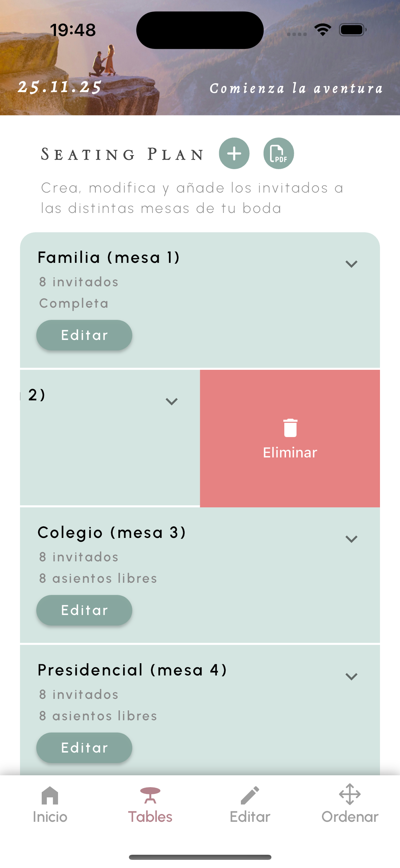The height and width of the screenshot is (868, 400).
Task: Open the Inicio home icon
Action: click(x=50, y=795)
